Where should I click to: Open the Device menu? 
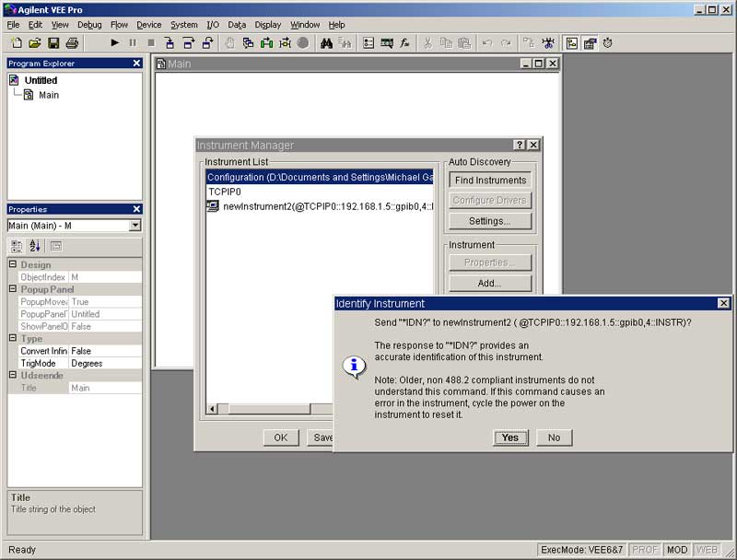(148, 25)
